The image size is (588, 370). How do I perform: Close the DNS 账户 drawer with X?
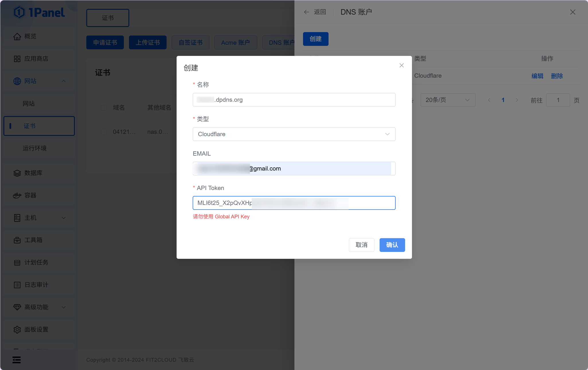click(x=573, y=12)
